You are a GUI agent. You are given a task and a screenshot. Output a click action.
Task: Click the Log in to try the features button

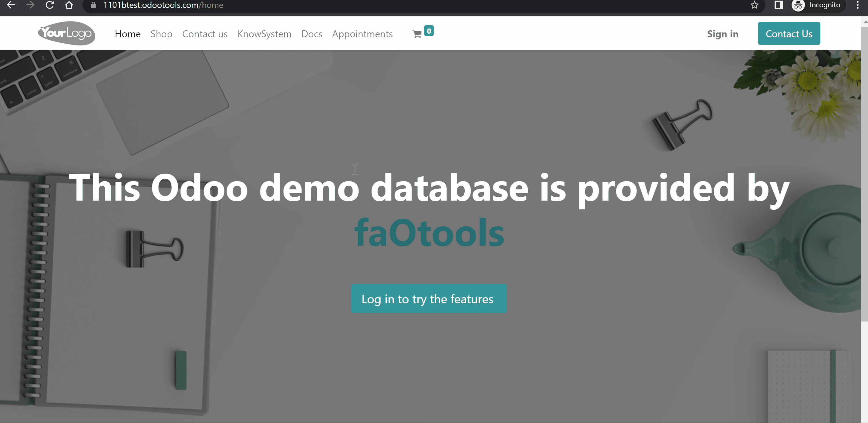pos(429,299)
